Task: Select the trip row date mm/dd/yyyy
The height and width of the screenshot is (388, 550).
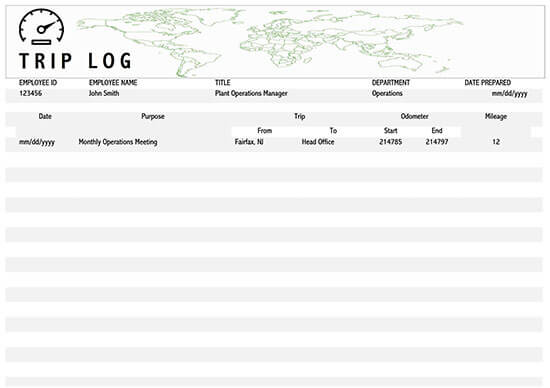Action: point(37,142)
